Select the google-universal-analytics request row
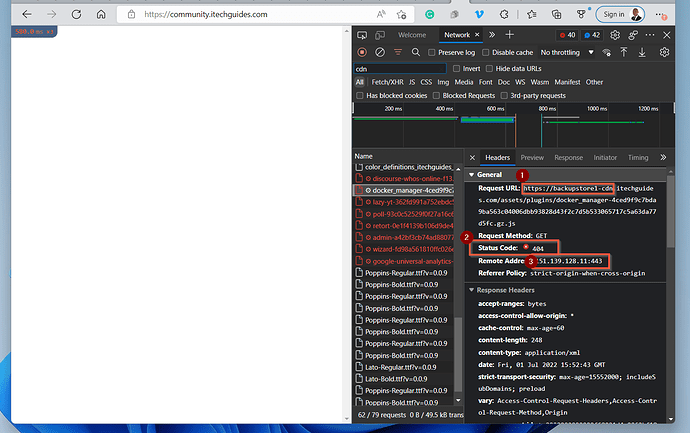690x433 pixels. pos(404,261)
